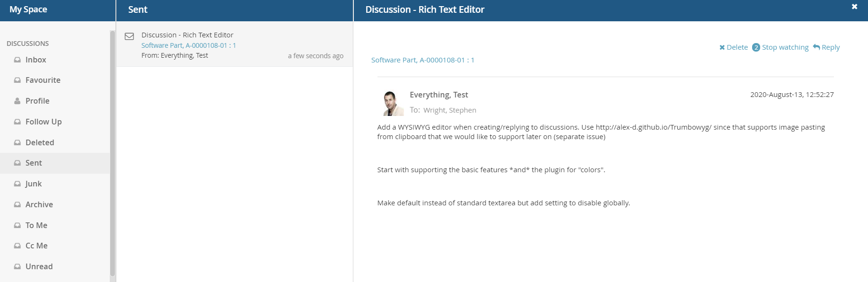Screen dimensions: 868x282
Task: Click the Profile person icon
Action: click(18, 101)
